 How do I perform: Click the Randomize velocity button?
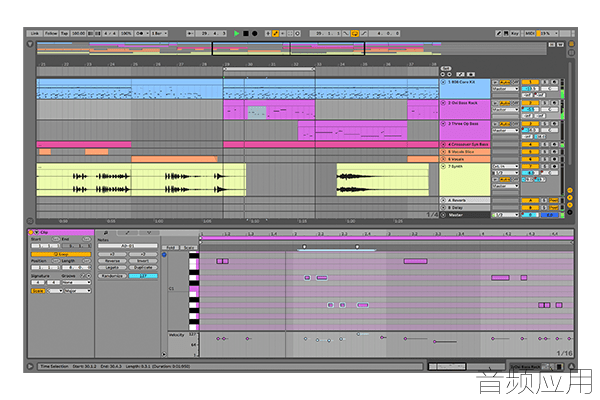click(x=112, y=276)
